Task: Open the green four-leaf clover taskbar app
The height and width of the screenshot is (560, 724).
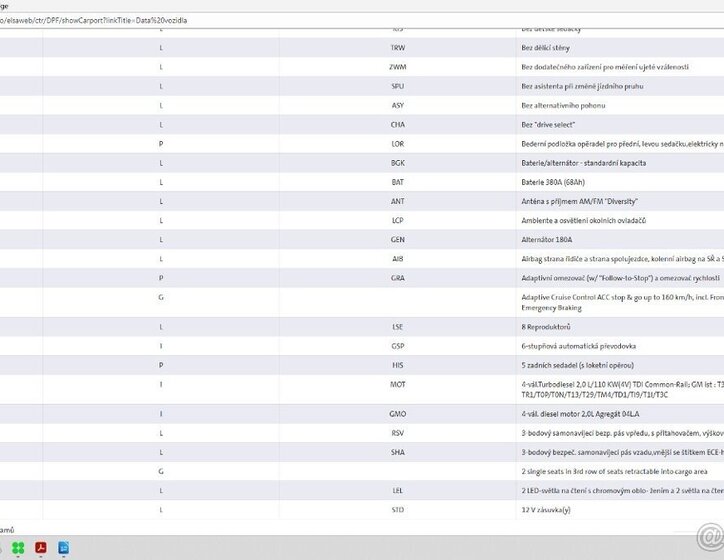Action: tap(18, 547)
